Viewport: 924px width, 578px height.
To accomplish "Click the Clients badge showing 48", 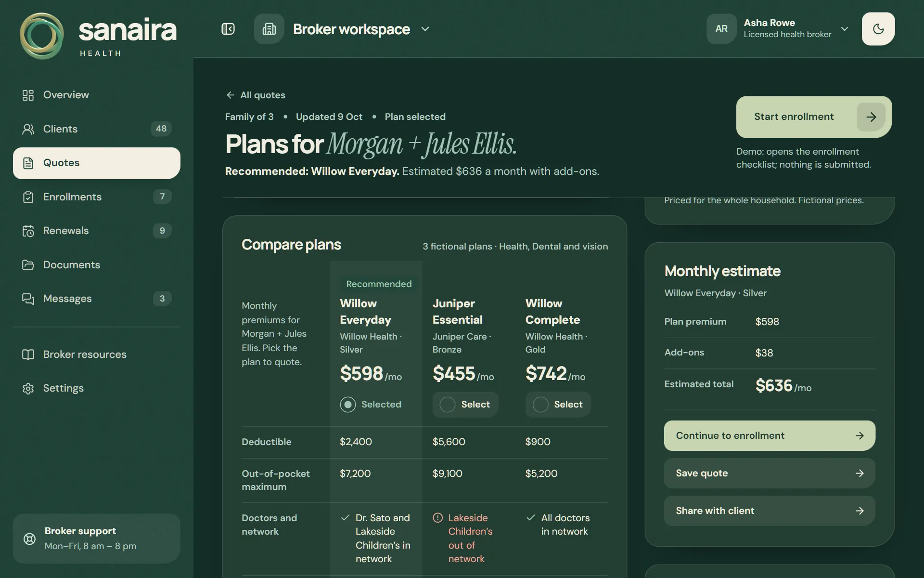I will click(161, 129).
